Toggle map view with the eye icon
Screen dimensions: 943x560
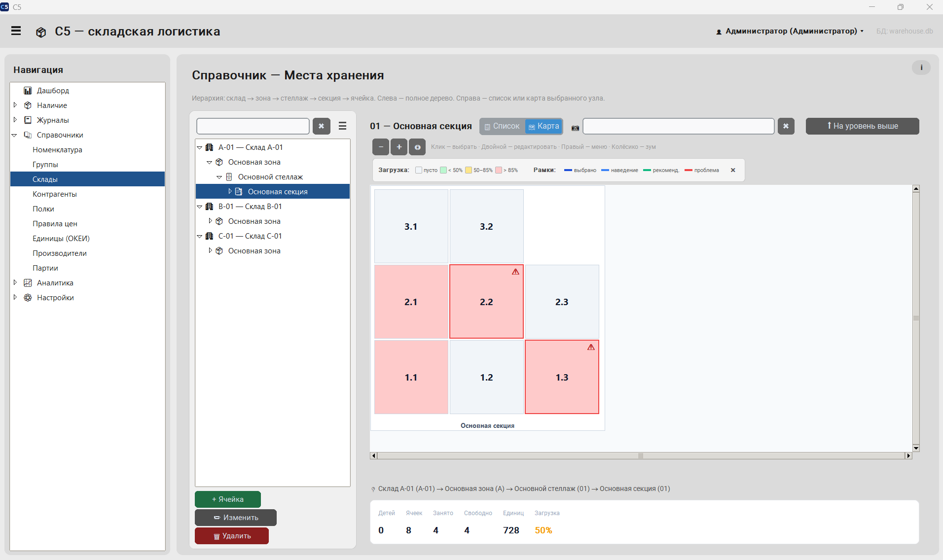pyautogui.click(x=417, y=147)
